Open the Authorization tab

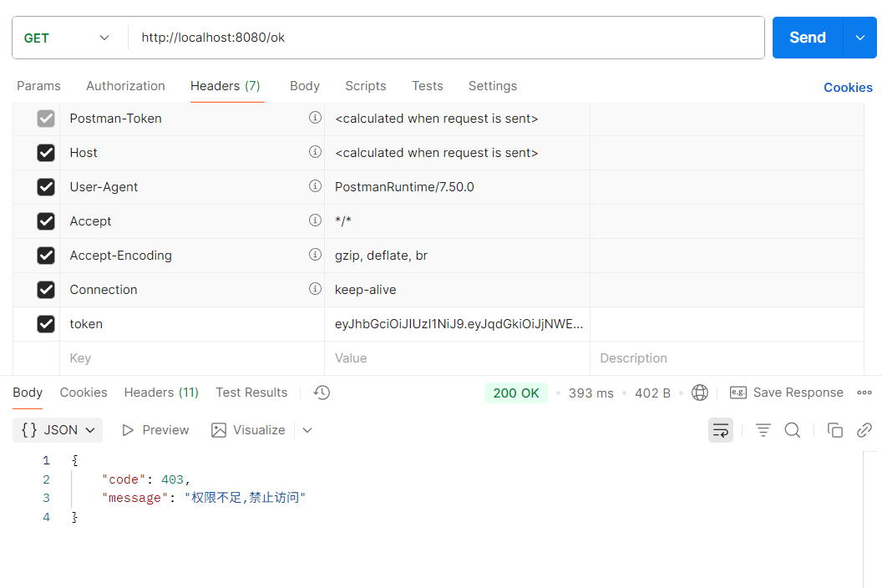[x=125, y=86]
